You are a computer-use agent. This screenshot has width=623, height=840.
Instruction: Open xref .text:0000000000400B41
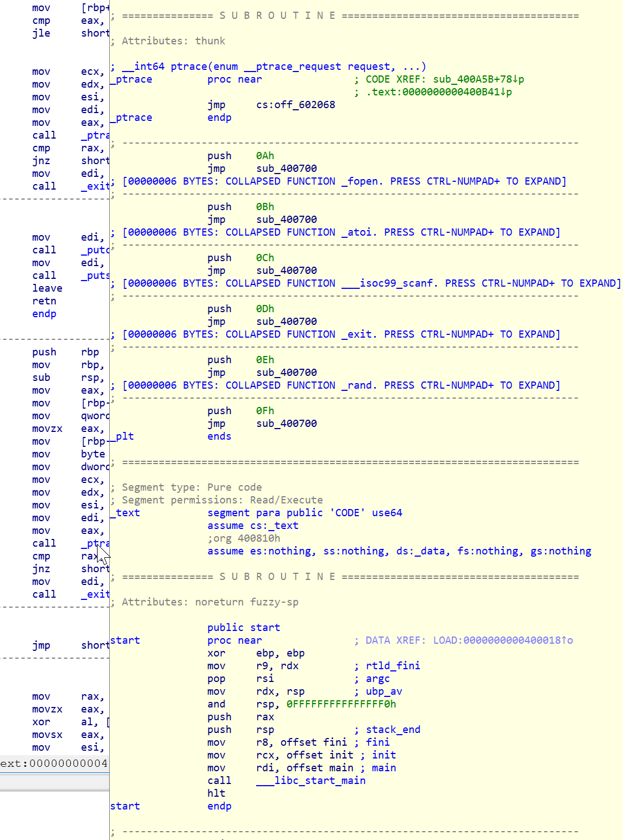(x=439, y=92)
